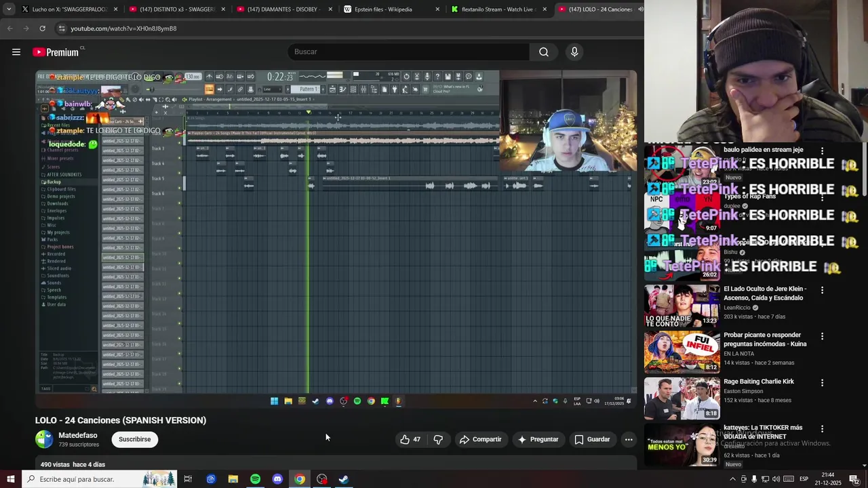Viewport: 868px width, 488px height.
Task: Open options for Types of Rap Fans video
Action: [822, 198]
